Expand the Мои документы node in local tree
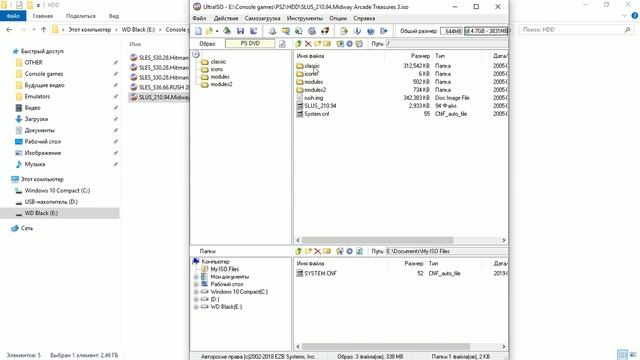 (196, 277)
